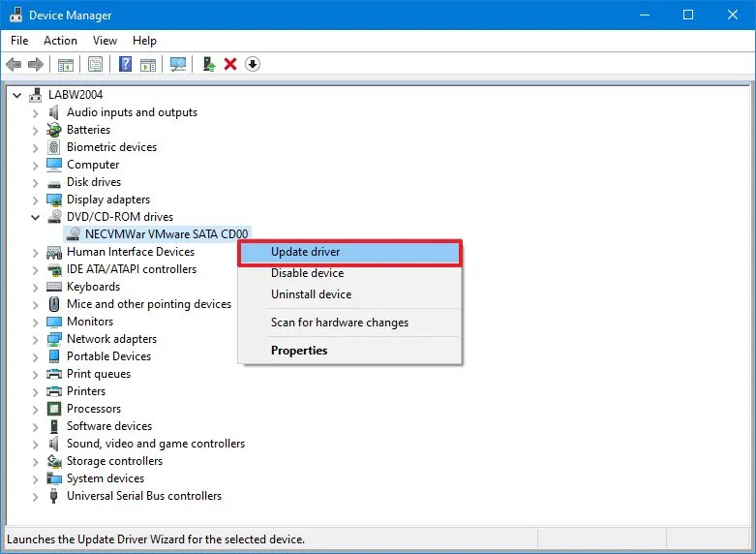
Task: Open the Action menu
Action: click(60, 41)
